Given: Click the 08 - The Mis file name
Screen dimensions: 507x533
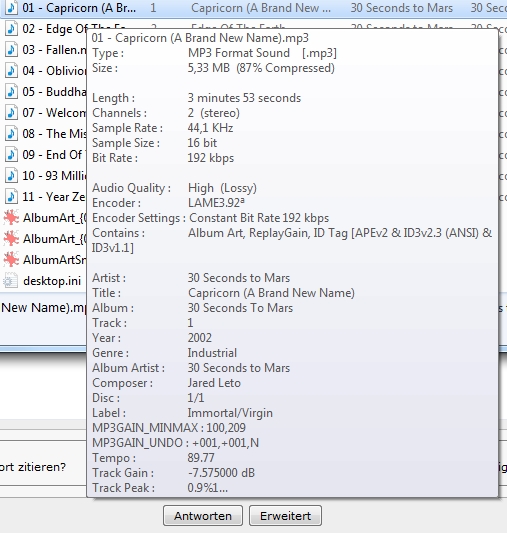Looking at the screenshot, I should point(54,134).
